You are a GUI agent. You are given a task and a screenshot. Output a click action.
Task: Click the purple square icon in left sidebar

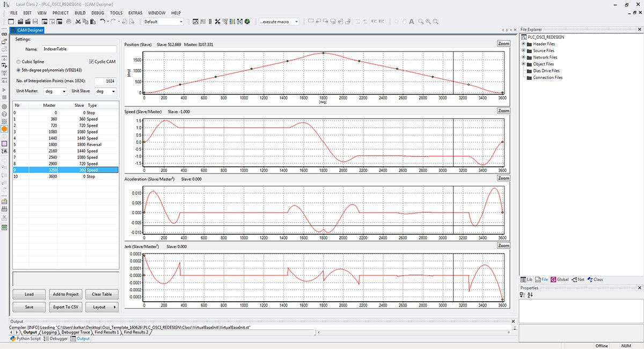pos(4,144)
